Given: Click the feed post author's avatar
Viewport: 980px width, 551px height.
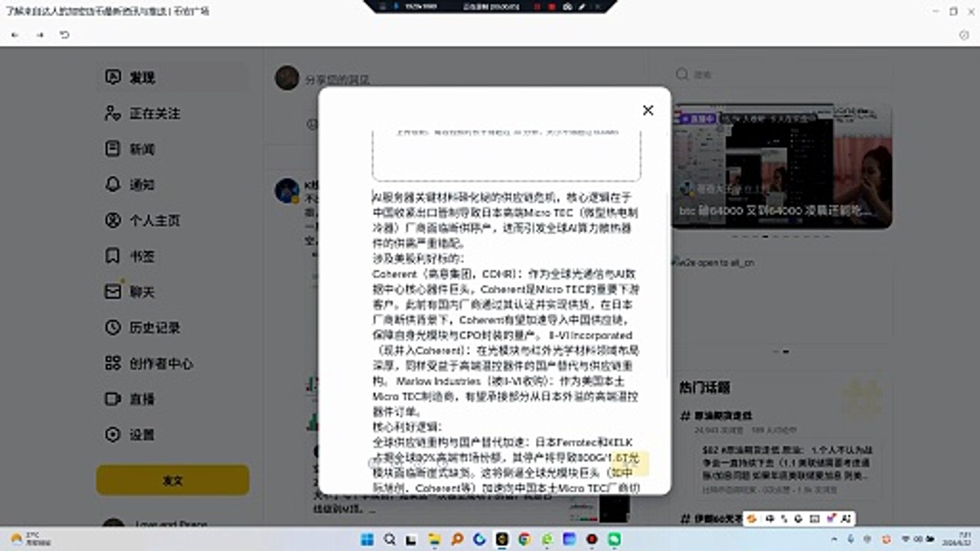Looking at the screenshot, I should 287,191.
